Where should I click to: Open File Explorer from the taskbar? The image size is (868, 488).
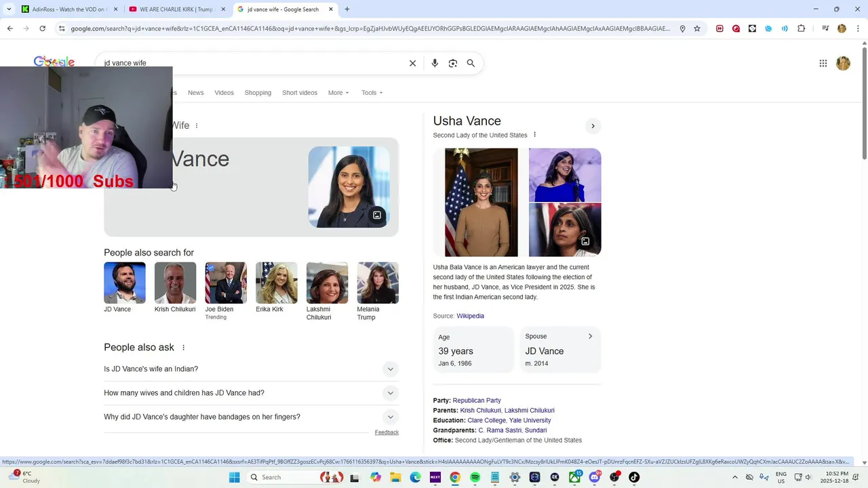pyautogui.click(x=395, y=477)
